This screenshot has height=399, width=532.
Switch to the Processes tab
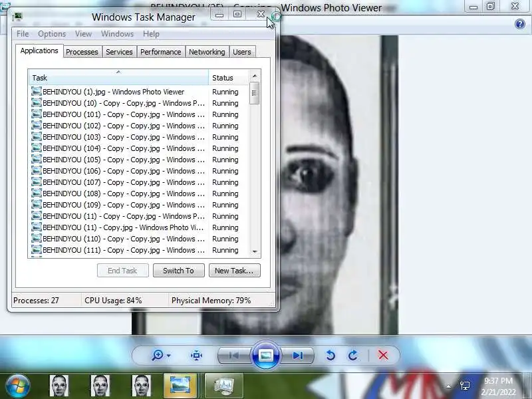[x=82, y=52]
